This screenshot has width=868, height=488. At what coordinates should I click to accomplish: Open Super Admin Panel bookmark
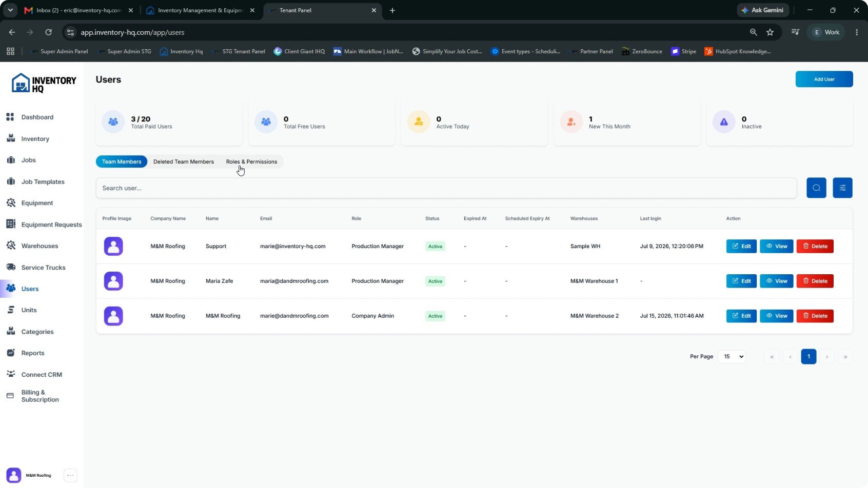click(59, 51)
